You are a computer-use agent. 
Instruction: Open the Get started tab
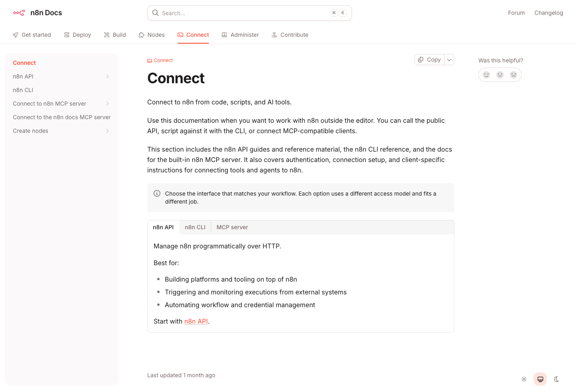(32, 35)
